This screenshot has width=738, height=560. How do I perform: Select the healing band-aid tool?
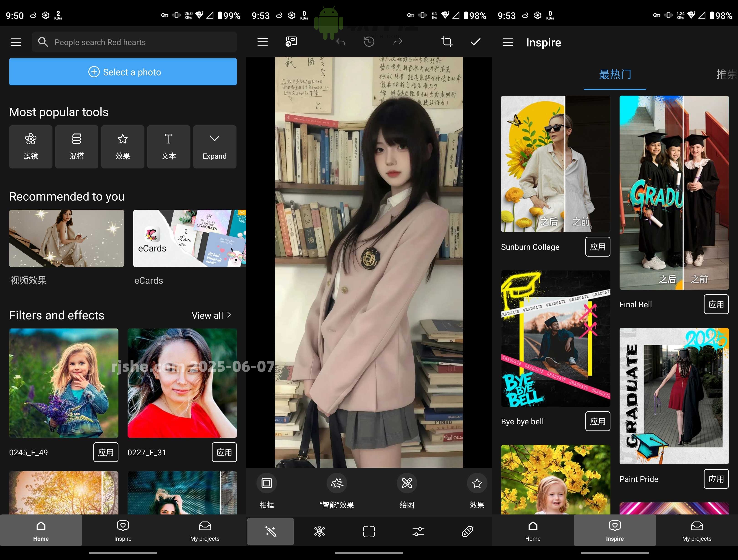(467, 531)
